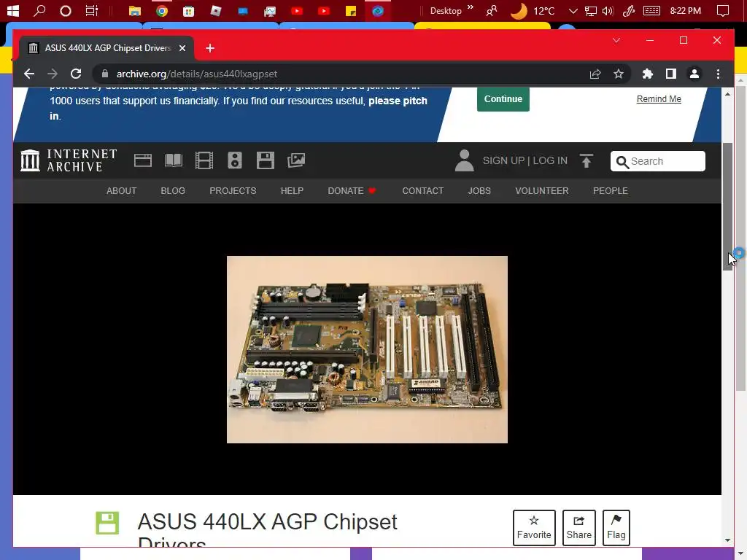The image size is (747, 560).
Task: Click the padlock site info icon
Action: 105,74
